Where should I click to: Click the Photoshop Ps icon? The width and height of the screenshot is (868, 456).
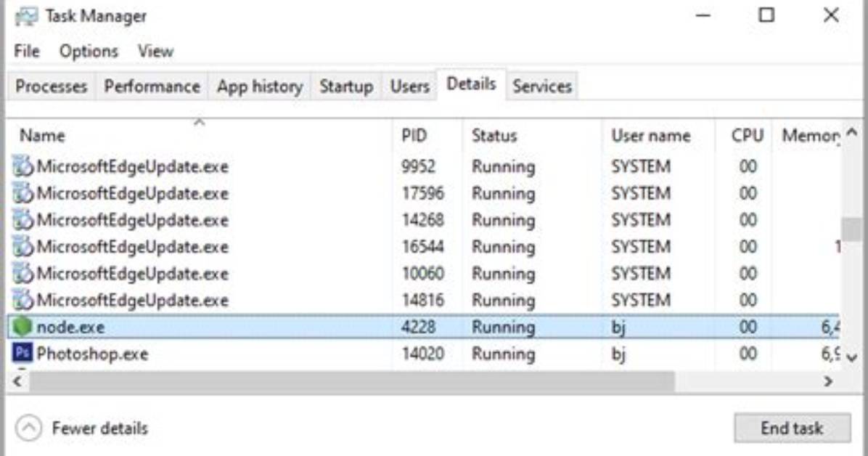click(x=22, y=353)
